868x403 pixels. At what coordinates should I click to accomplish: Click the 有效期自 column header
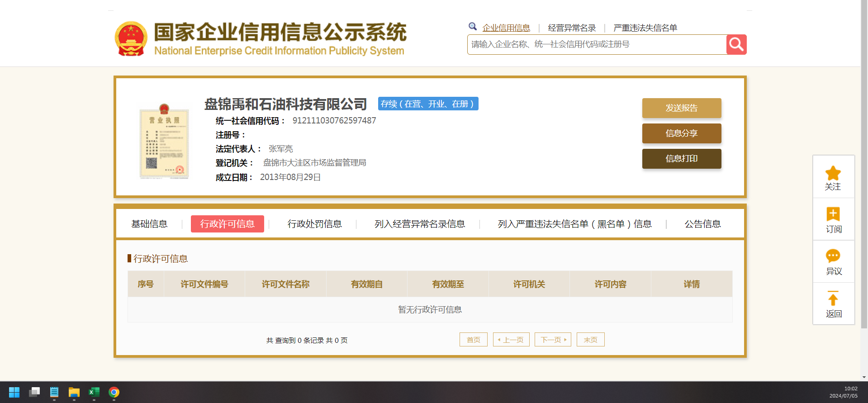click(x=367, y=284)
